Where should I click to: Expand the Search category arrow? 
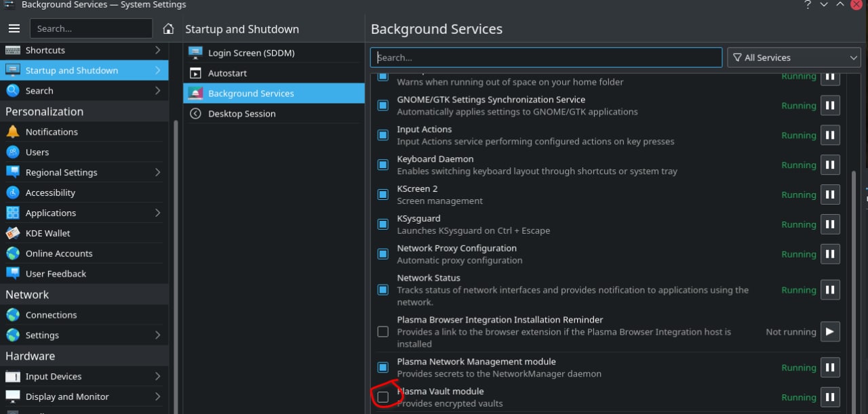[x=157, y=91]
